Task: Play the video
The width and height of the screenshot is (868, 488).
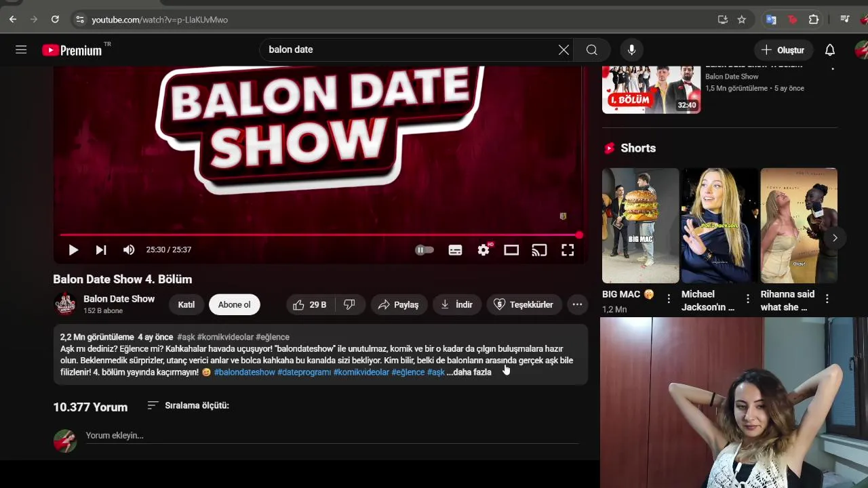Action: [73, 249]
